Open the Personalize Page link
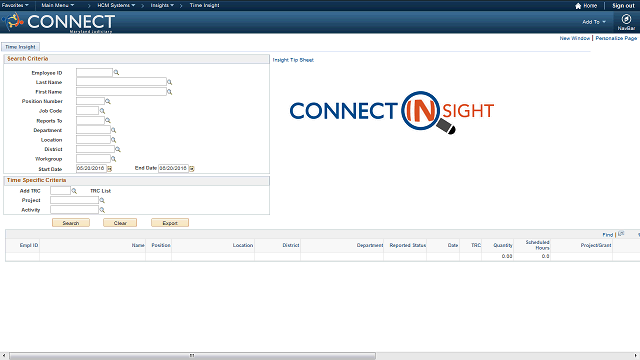 616,38
